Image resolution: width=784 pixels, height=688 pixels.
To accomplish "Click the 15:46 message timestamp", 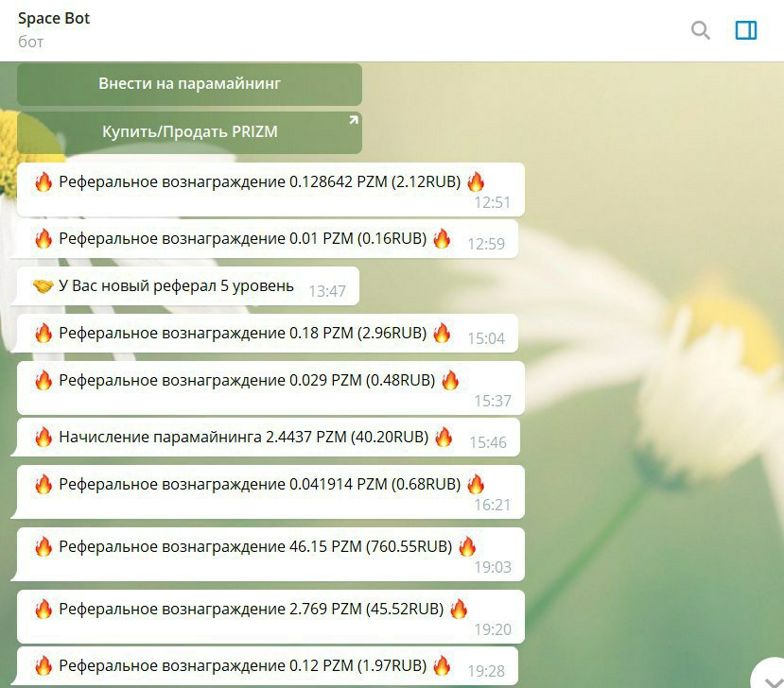I will (x=488, y=442).
